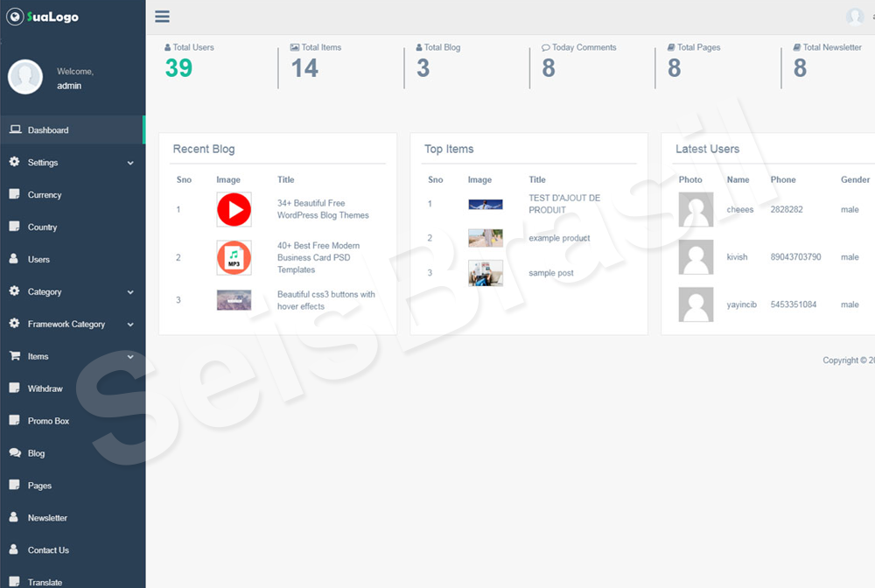Open the Promo Box menu item
The height and width of the screenshot is (588, 875).
click(x=48, y=421)
